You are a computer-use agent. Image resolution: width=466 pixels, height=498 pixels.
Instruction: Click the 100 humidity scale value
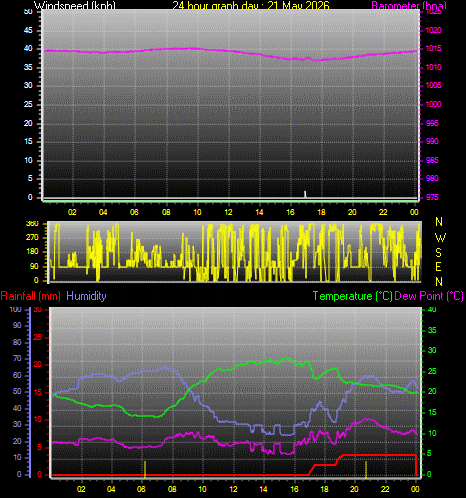pyautogui.click(x=15, y=309)
